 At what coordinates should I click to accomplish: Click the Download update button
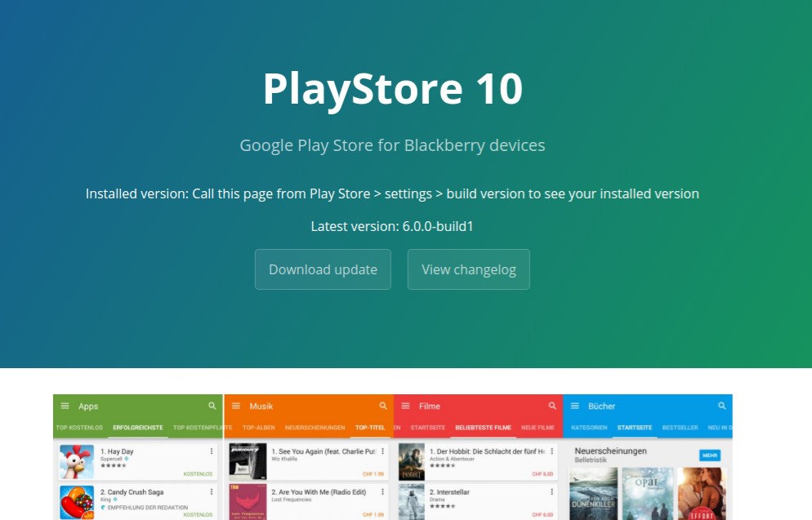point(323,269)
